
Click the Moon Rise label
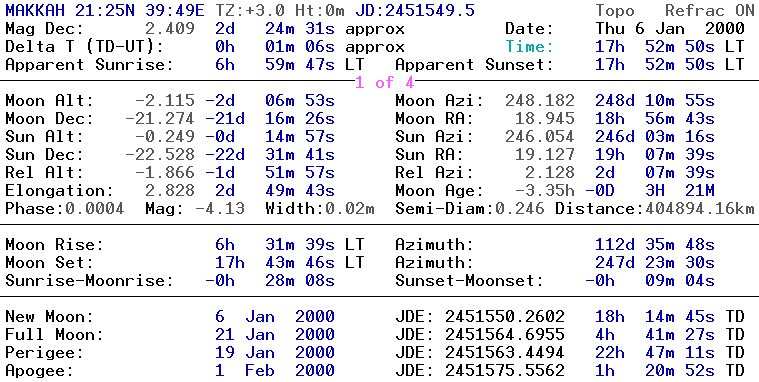click(x=55, y=244)
